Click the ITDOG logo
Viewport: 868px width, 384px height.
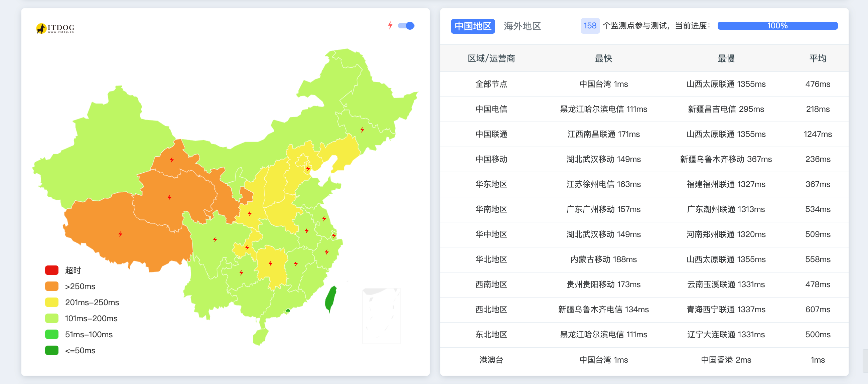pos(55,28)
